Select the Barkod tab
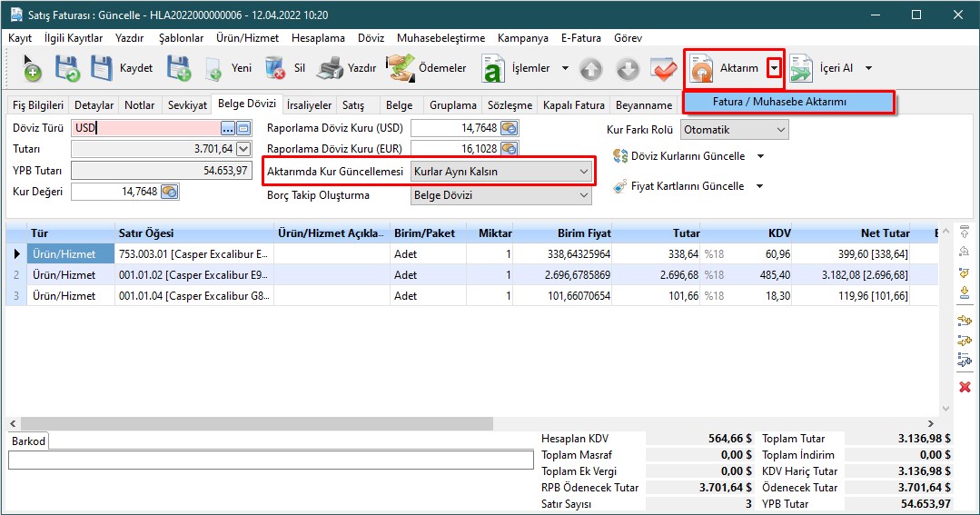 [x=29, y=441]
